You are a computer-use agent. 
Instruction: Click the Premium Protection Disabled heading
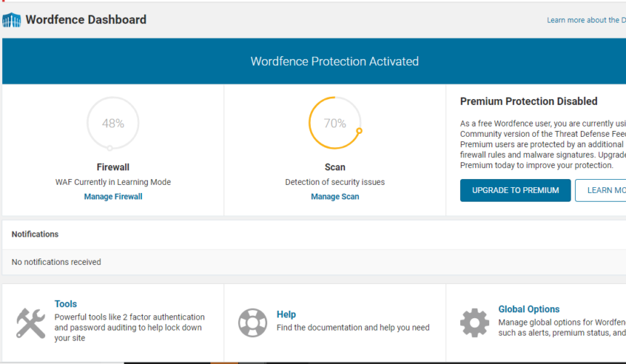click(x=528, y=101)
